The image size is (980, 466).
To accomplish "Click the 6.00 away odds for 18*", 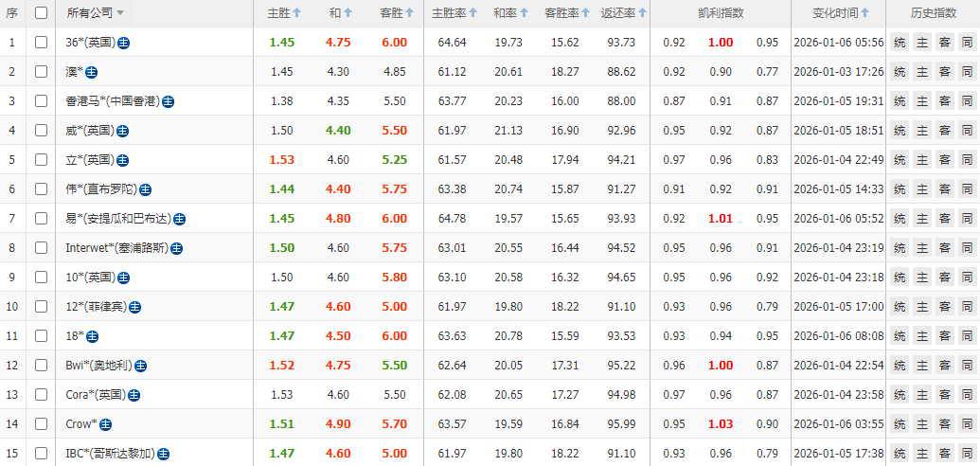I will tap(395, 336).
